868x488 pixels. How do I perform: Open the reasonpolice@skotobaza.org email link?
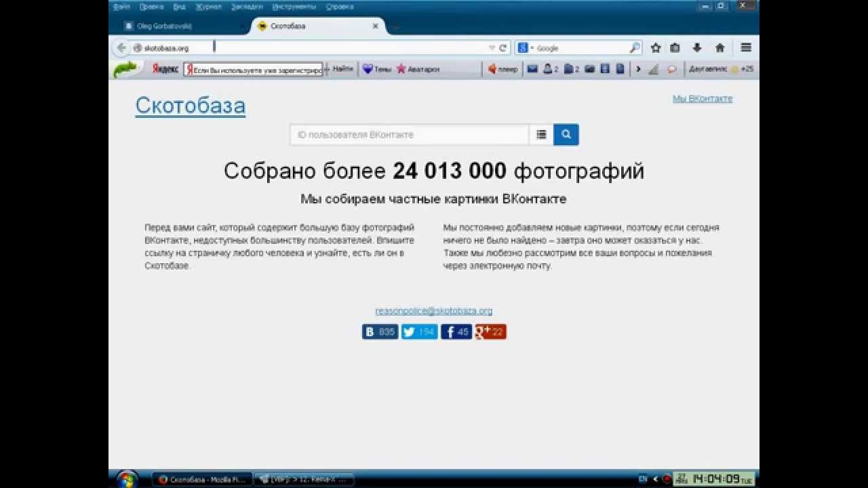(434, 311)
